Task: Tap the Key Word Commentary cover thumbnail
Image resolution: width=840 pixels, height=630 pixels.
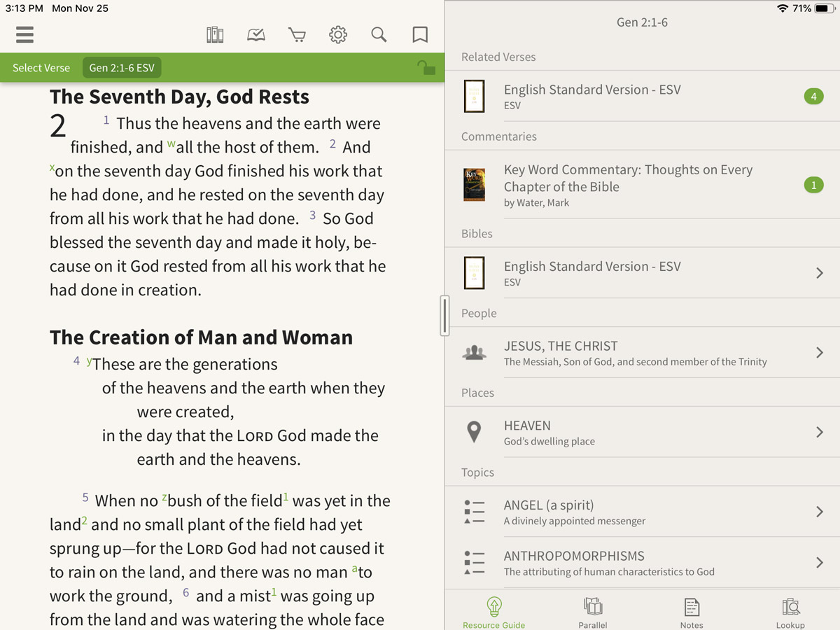Action: (474, 185)
